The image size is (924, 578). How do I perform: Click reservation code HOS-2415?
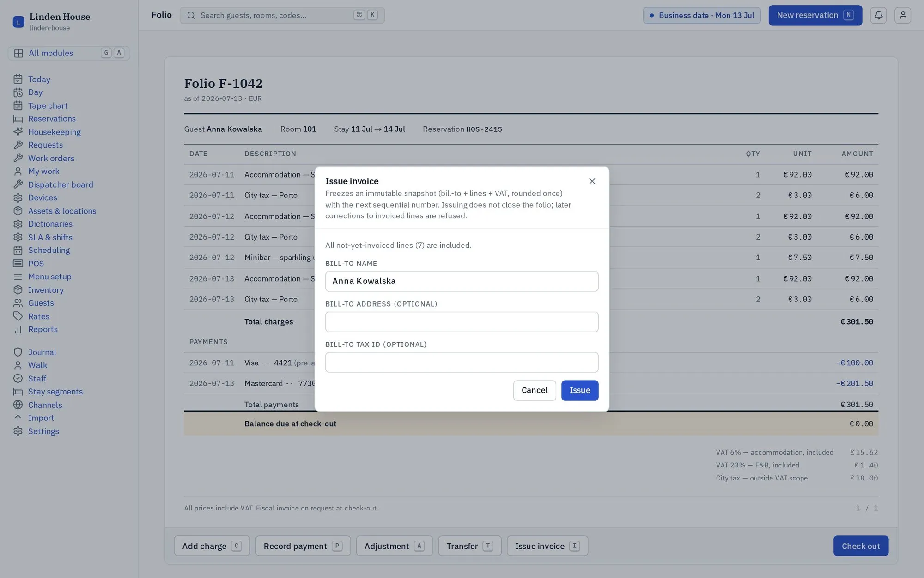484,129
